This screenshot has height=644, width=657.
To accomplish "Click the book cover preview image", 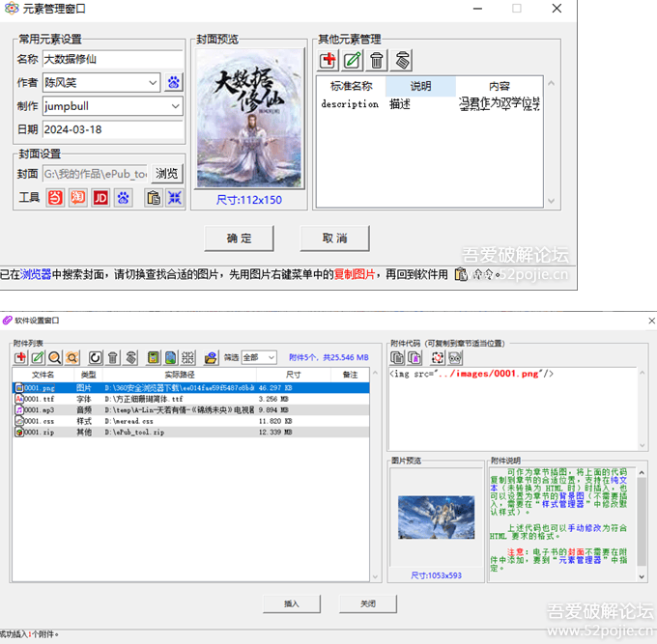I will click(x=249, y=118).
